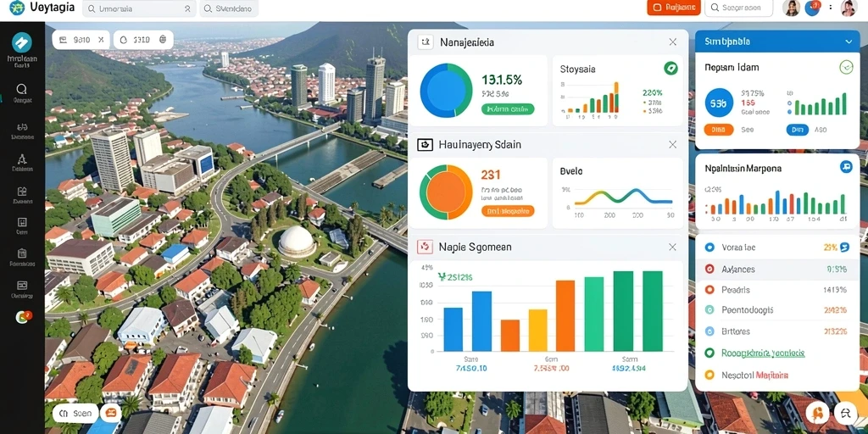Select the Voraa Iae radio option
Viewport: 868px width, 434px height.
pos(709,248)
